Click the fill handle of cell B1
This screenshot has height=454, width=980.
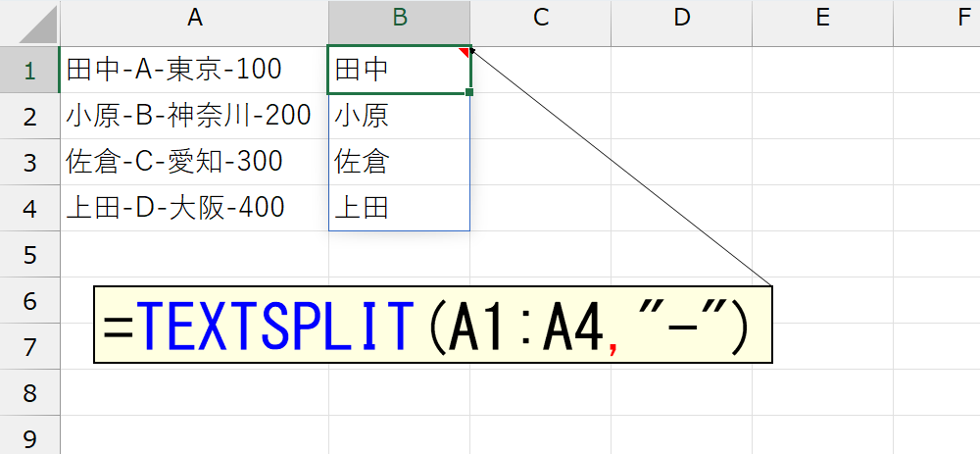[x=469, y=92]
